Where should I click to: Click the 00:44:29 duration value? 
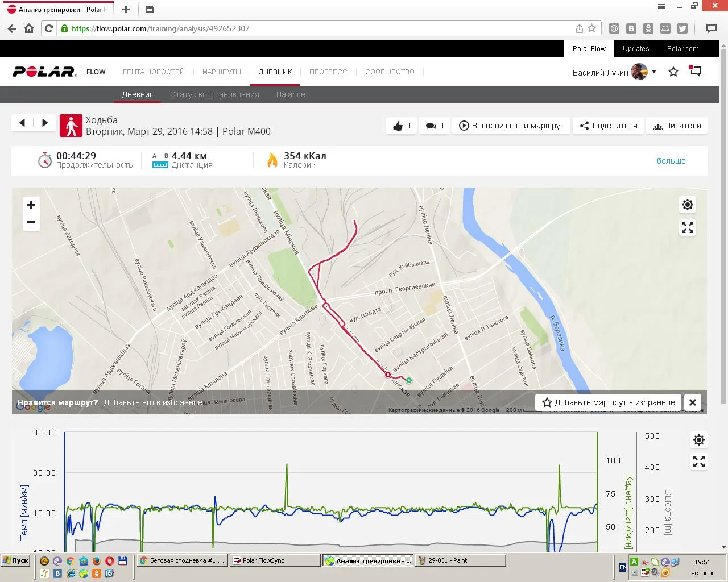pos(76,156)
